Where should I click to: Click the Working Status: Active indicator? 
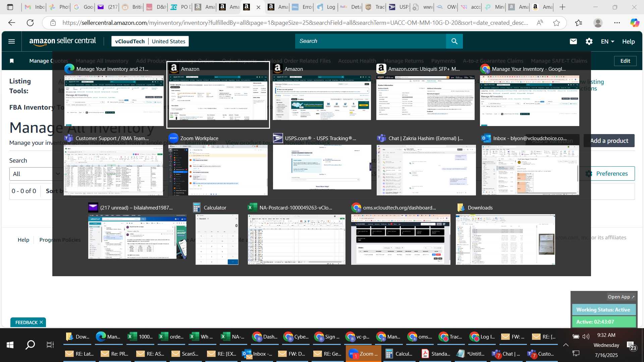point(603,310)
